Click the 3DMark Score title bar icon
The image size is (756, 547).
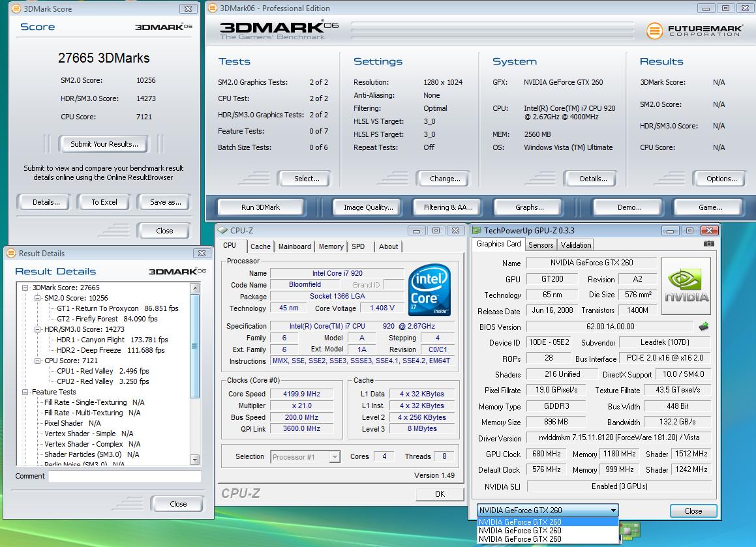coord(16,8)
